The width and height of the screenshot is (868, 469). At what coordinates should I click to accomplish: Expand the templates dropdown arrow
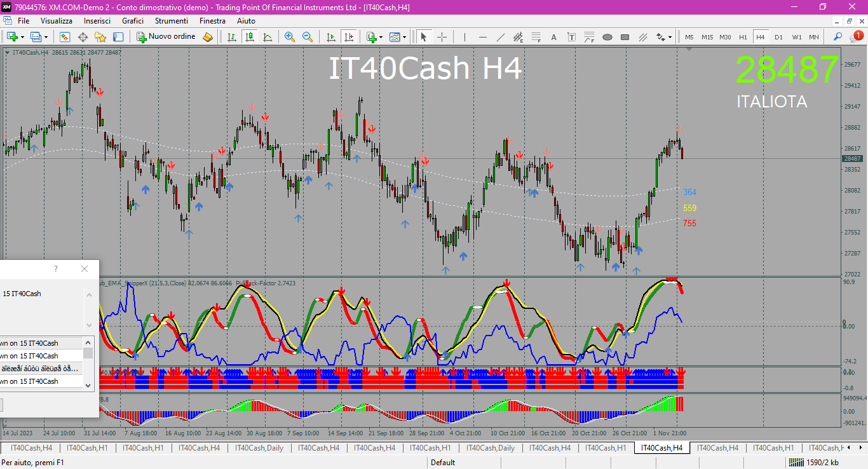(405, 37)
